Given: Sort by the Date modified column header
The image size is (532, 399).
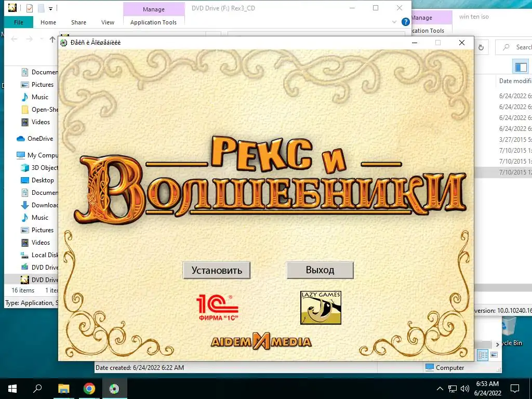Looking at the screenshot, I should (515, 81).
